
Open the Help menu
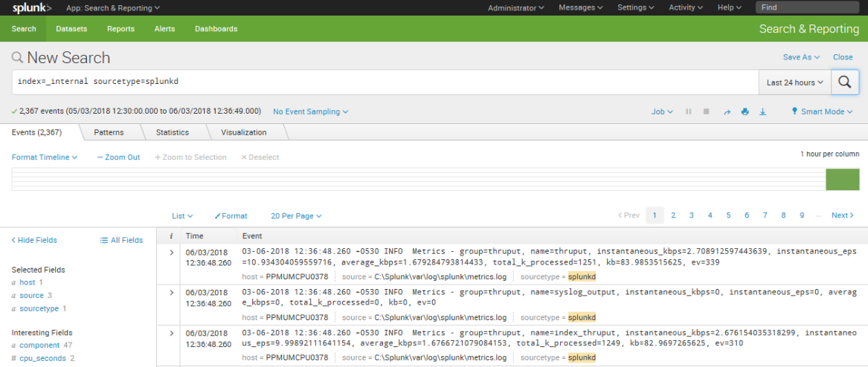(x=730, y=7)
